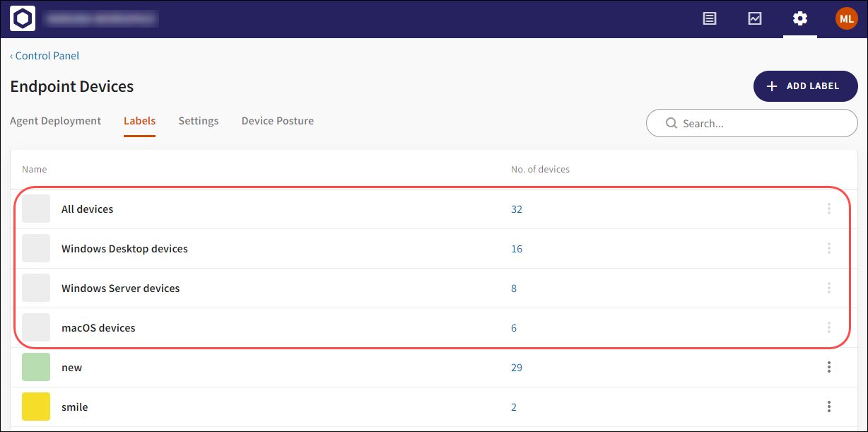Open three-dot menu for smile label
This screenshot has height=432, width=868.
coord(829,407)
